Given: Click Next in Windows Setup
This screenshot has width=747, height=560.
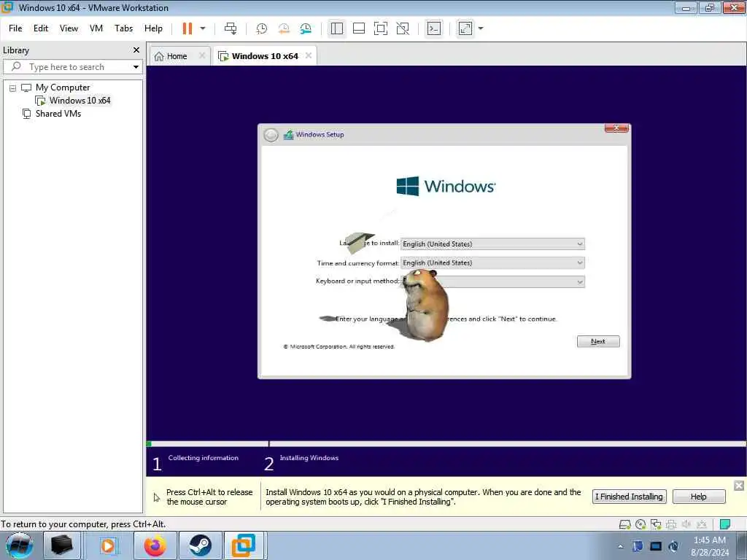Looking at the screenshot, I should coord(598,341).
